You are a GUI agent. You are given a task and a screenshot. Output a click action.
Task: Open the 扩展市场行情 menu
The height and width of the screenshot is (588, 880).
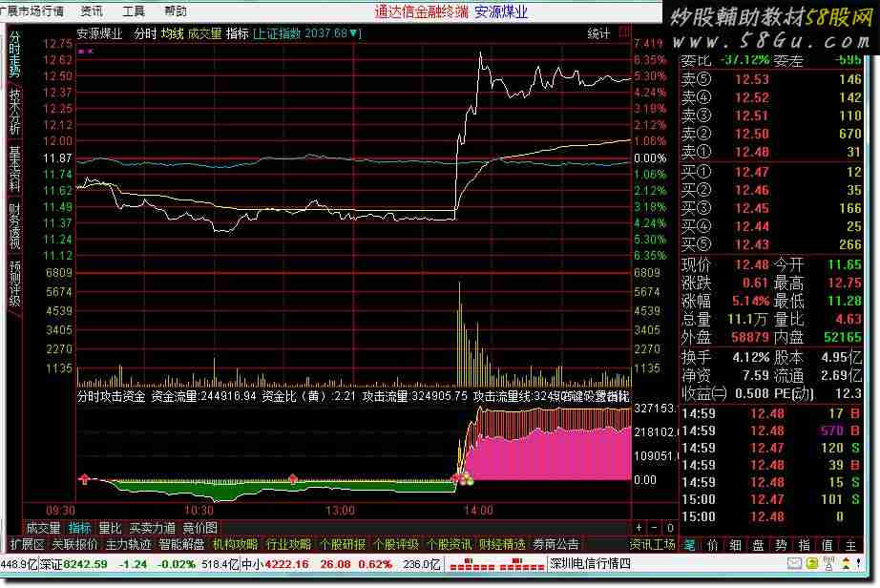[32, 10]
